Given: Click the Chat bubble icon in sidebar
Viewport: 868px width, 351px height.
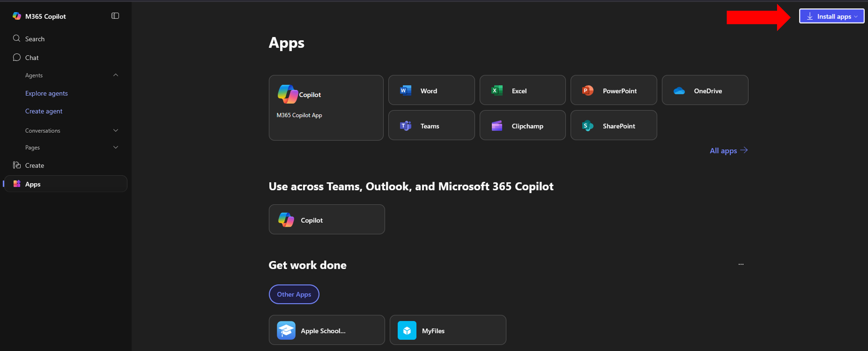Looking at the screenshot, I should [x=17, y=57].
